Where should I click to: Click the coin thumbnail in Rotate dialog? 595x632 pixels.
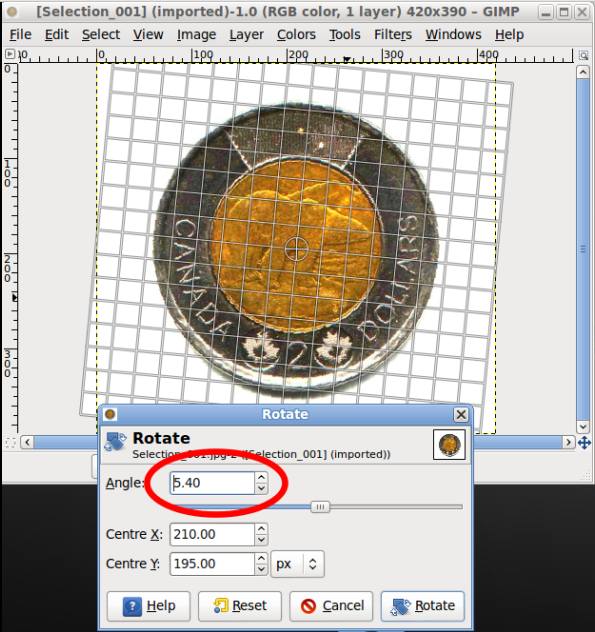point(449,445)
